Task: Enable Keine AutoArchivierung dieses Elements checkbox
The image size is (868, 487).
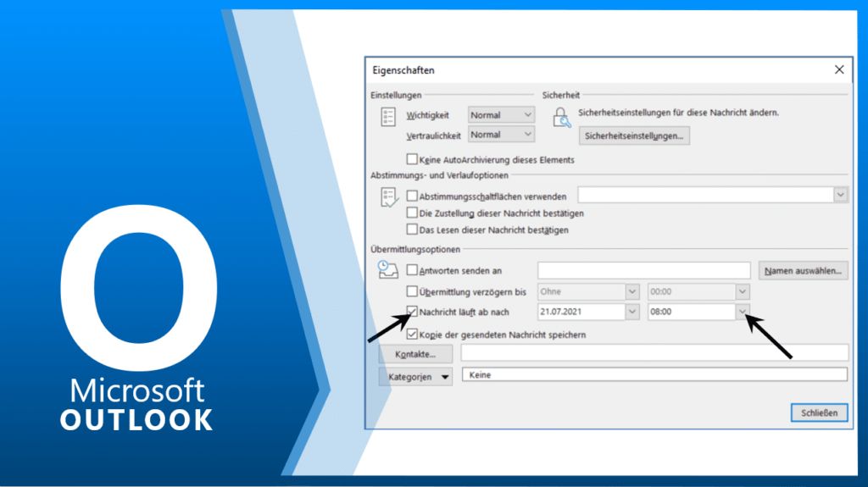Action: point(412,159)
